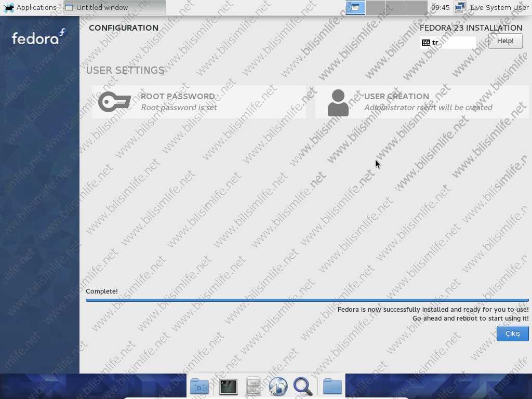This screenshot has height=399, width=532.
Task: Click the FEDORA 23 INSTALLATION title
Action: coord(471,28)
